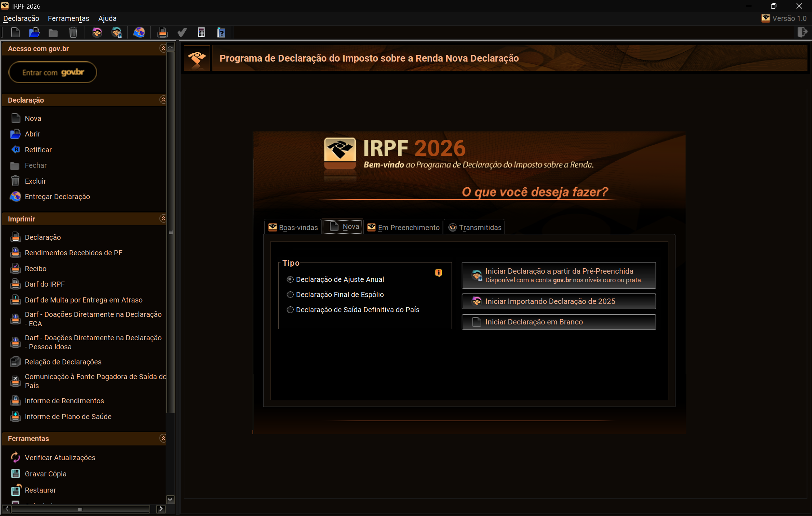Screen dimensions: 812x516
Task: Collapse the Ferramentas sidebar section chevron
Action: tap(163, 438)
